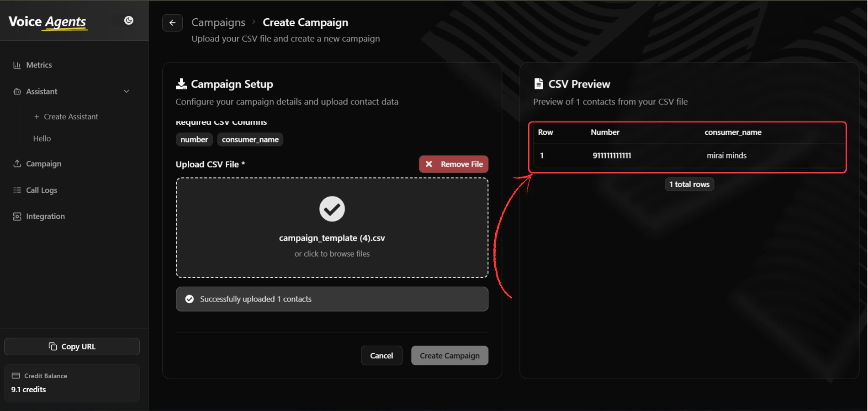
Task: Select the Metrics icon in the sidebar
Action: pos(17,65)
